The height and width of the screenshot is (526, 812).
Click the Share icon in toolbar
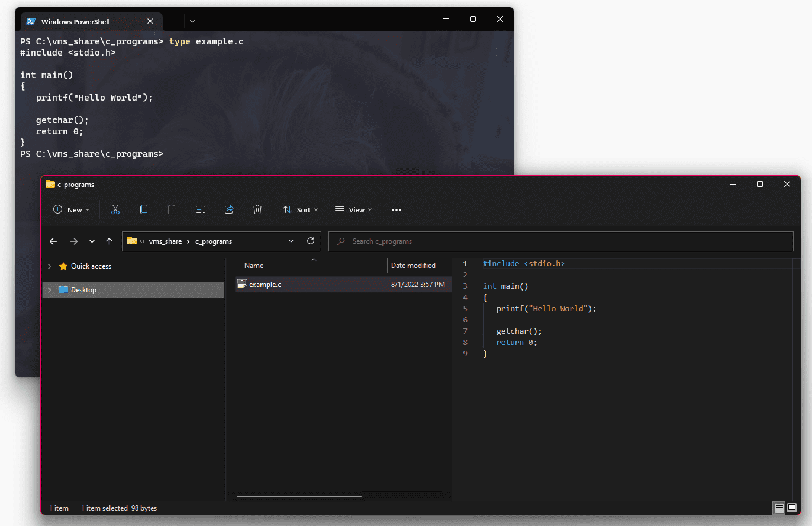[229, 209]
